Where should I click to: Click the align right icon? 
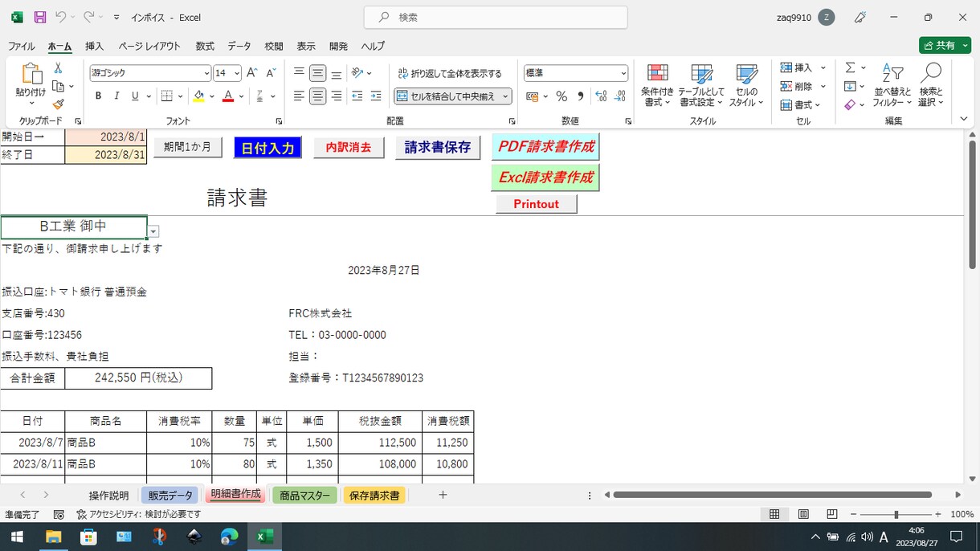coord(337,96)
